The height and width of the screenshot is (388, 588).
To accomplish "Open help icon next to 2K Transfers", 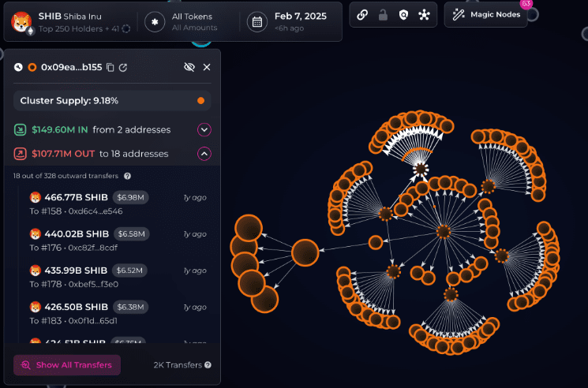I will (x=208, y=365).
